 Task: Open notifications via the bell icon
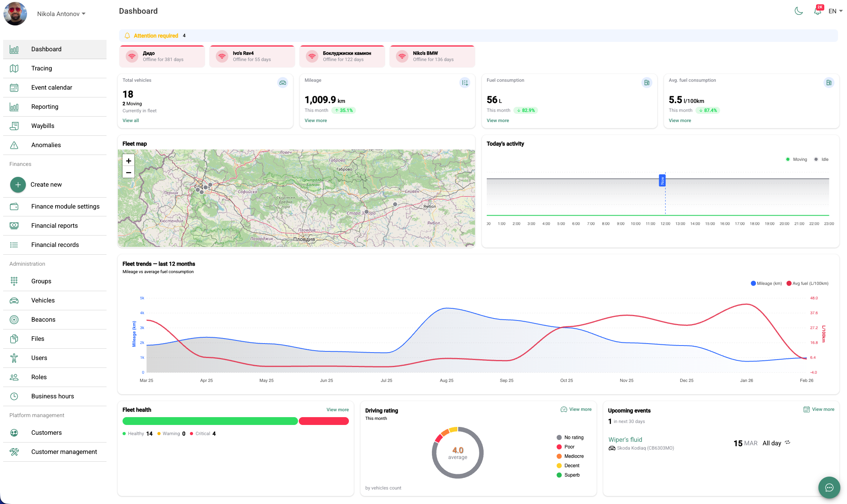(x=818, y=11)
